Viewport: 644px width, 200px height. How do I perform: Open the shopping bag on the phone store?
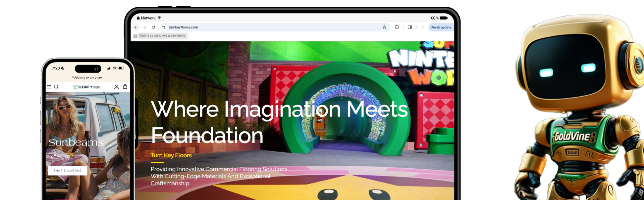[x=125, y=87]
